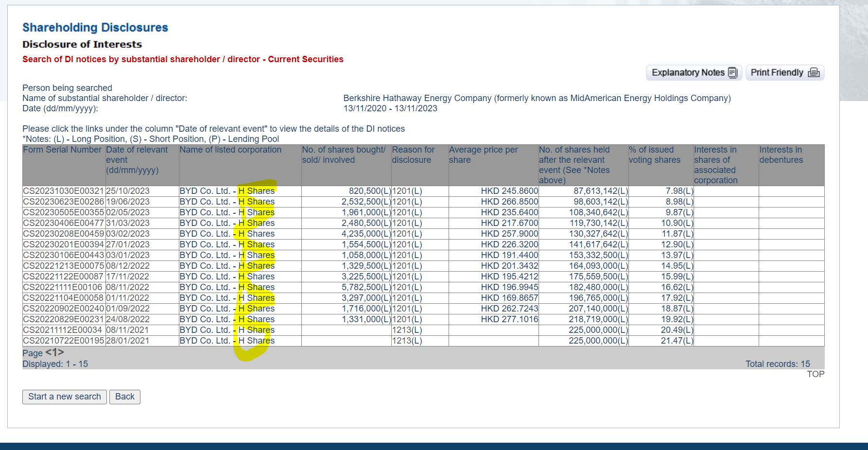The width and height of the screenshot is (868, 450).
Task: Select serial number CS20230505E00355
Action: [64, 212]
